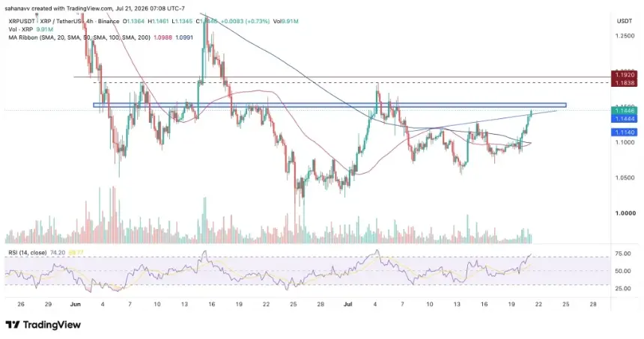This screenshot has height=339, width=644.
Task: Click the blue 1.1140 price tag
Action: tap(625, 132)
